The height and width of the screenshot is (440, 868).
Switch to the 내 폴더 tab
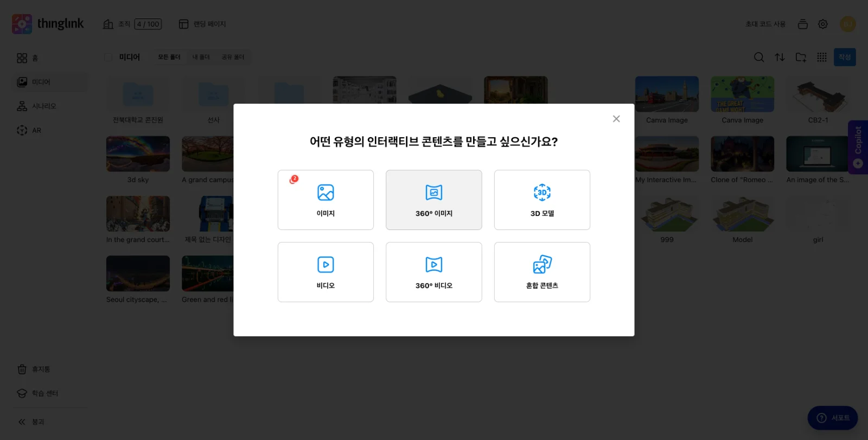coord(201,57)
